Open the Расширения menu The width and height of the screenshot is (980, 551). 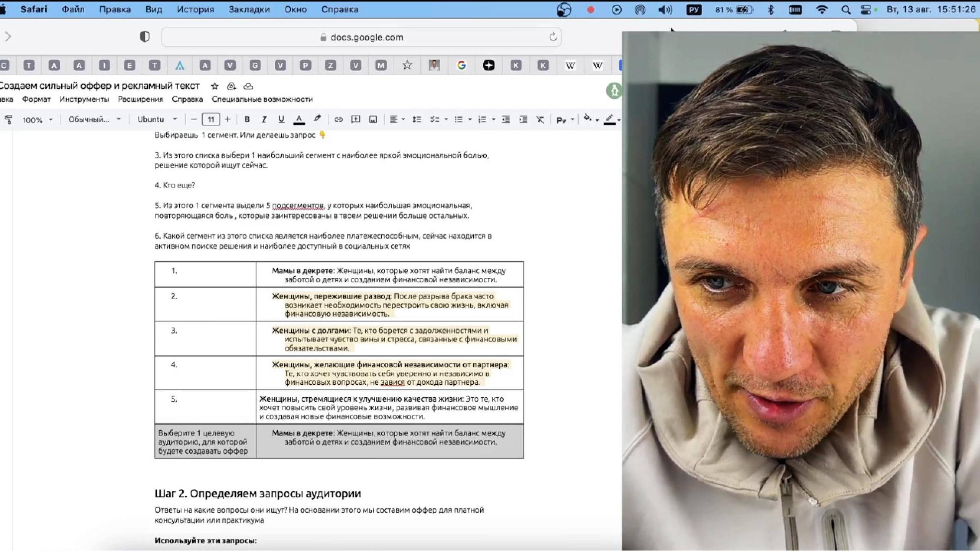click(140, 99)
